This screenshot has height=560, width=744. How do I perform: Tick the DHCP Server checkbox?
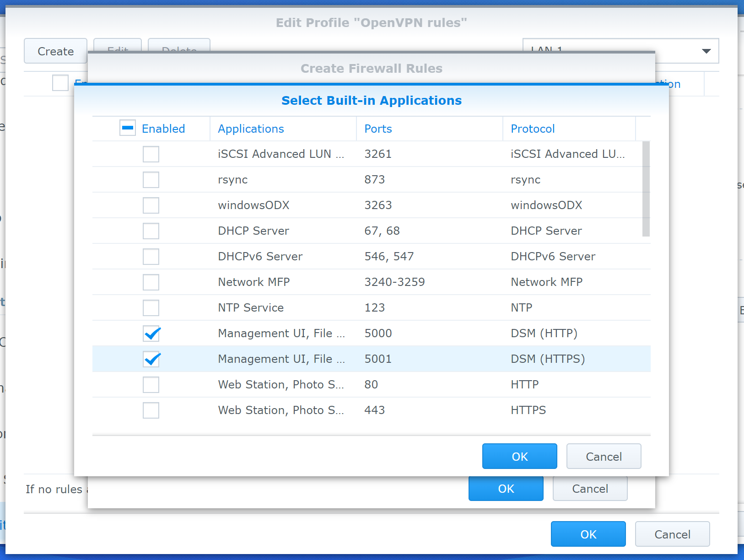(151, 231)
